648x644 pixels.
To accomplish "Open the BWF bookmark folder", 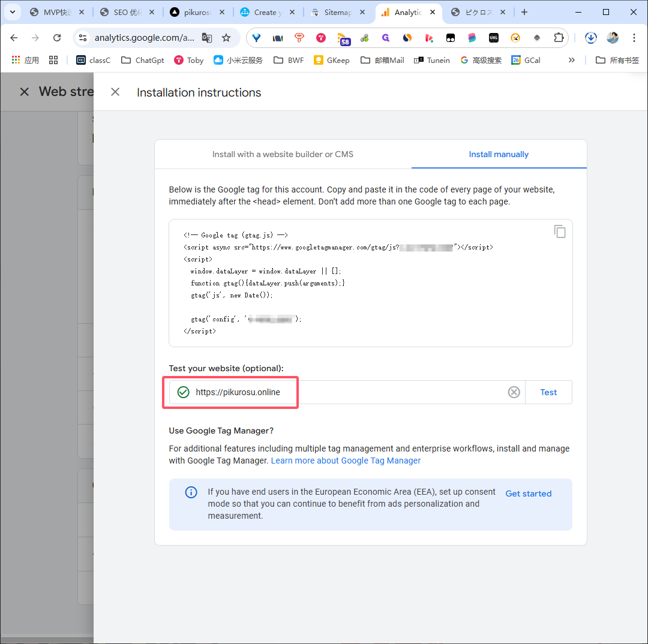I will (289, 61).
